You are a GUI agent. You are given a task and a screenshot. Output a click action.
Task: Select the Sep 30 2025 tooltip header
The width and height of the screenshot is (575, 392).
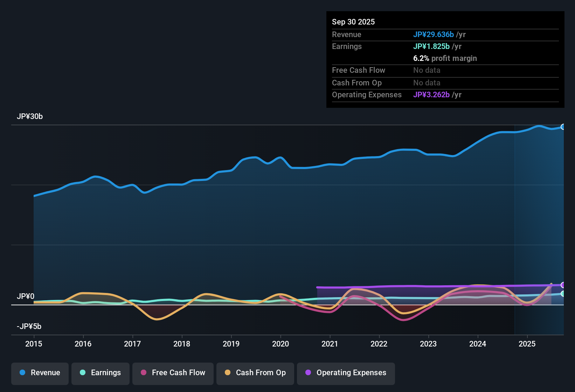click(353, 22)
